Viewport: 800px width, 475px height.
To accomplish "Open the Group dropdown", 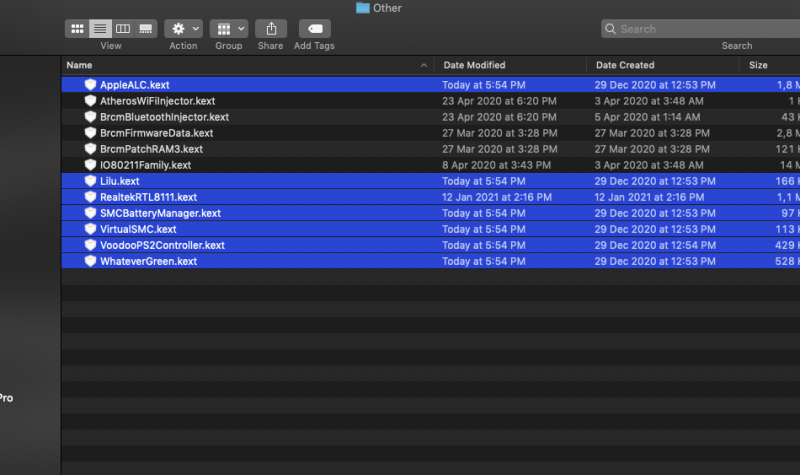I will pos(229,29).
